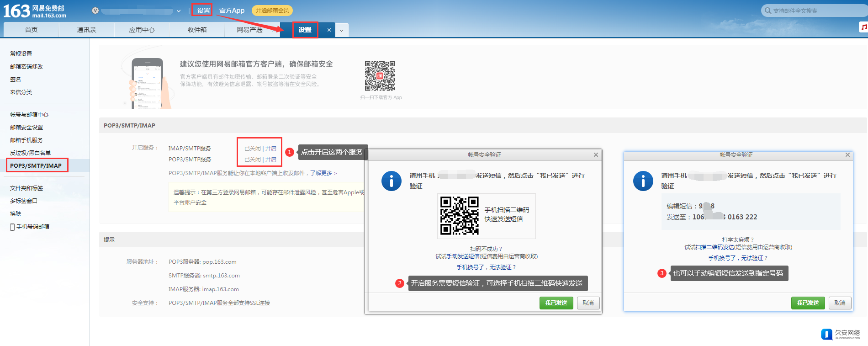Click 取消 in the manual SMS dialog
Viewport: 868px width, 346px height.
(x=840, y=303)
